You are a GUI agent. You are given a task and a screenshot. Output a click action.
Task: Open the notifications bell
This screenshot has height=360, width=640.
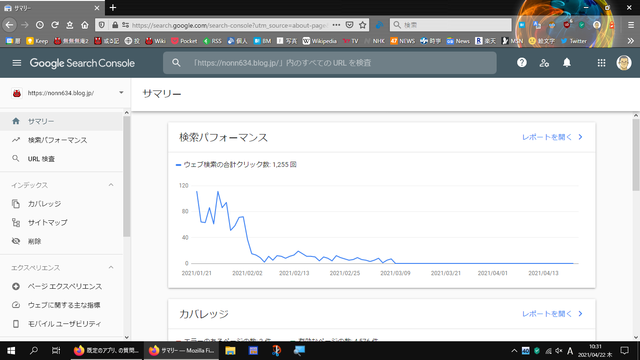pyautogui.click(x=567, y=62)
